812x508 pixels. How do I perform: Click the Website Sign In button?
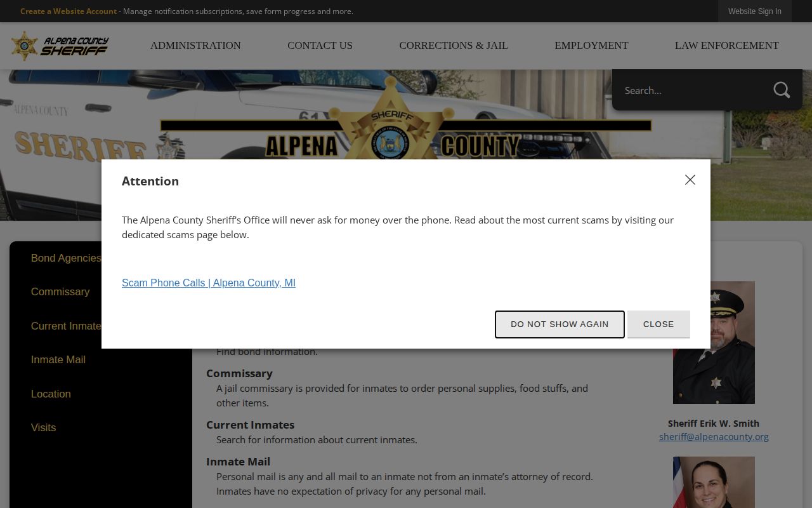755,11
